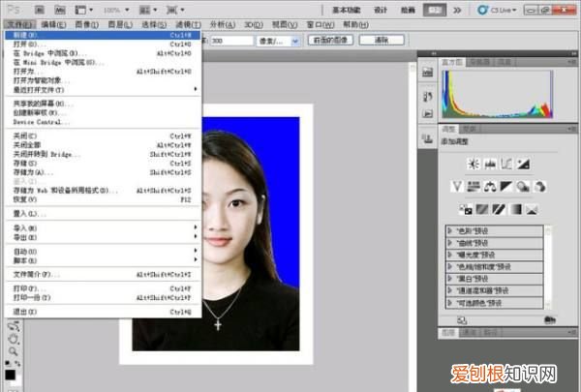
Task: Click the Exposure adjustment icon
Action: point(523,164)
